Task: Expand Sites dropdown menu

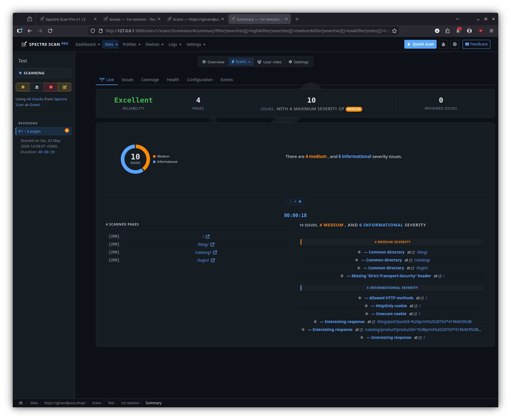Action: click(x=111, y=44)
